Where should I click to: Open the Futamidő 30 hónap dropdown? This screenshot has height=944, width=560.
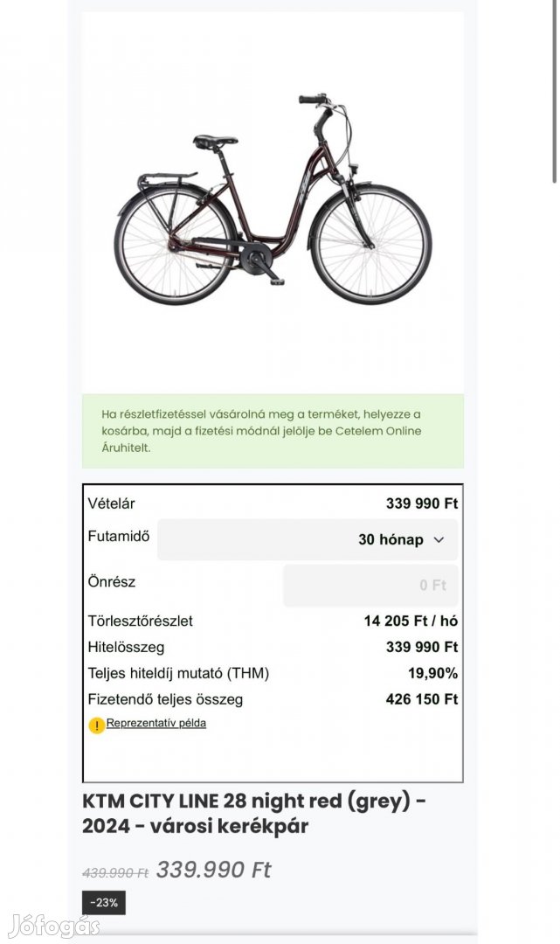[308, 539]
